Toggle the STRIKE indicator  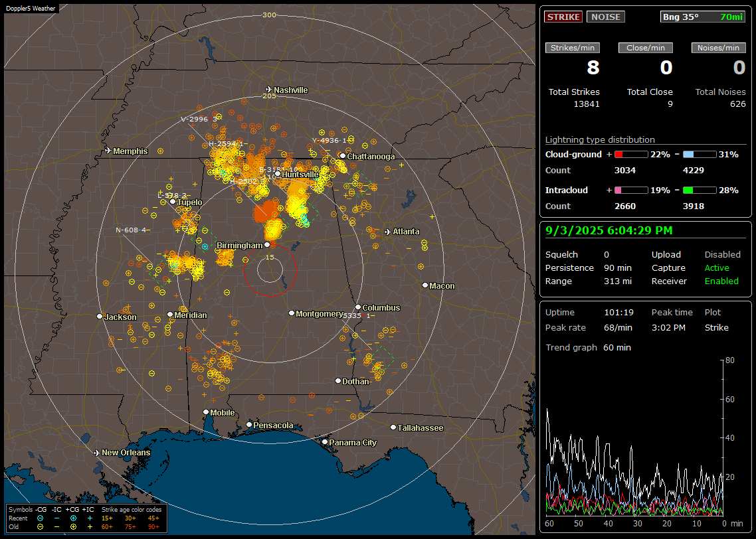point(563,17)
